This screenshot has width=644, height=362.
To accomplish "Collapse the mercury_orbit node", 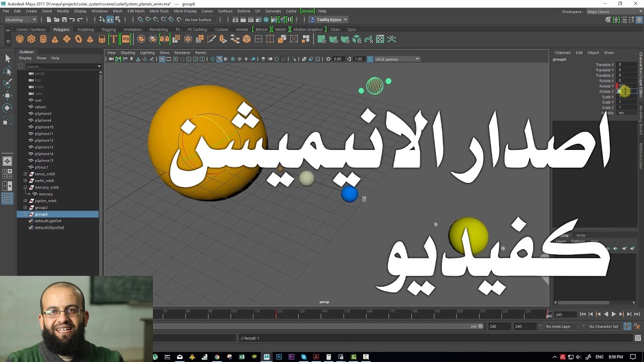I will [25, 187].
